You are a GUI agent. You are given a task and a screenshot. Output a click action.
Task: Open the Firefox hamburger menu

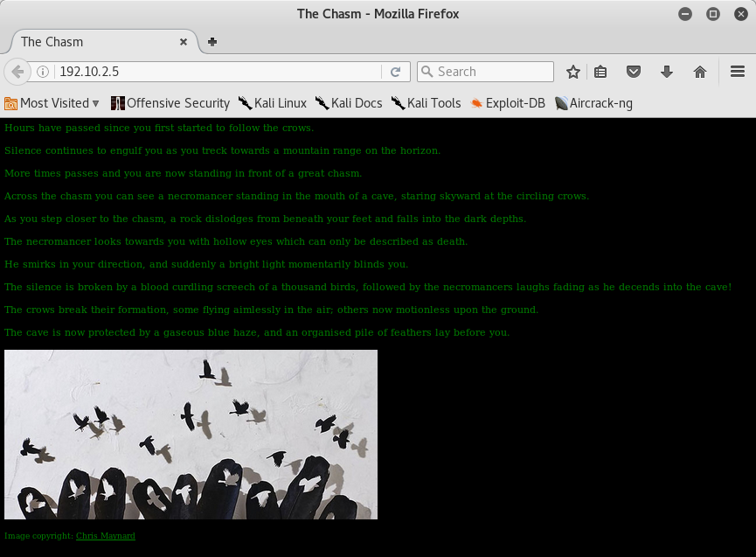point(737,72)
